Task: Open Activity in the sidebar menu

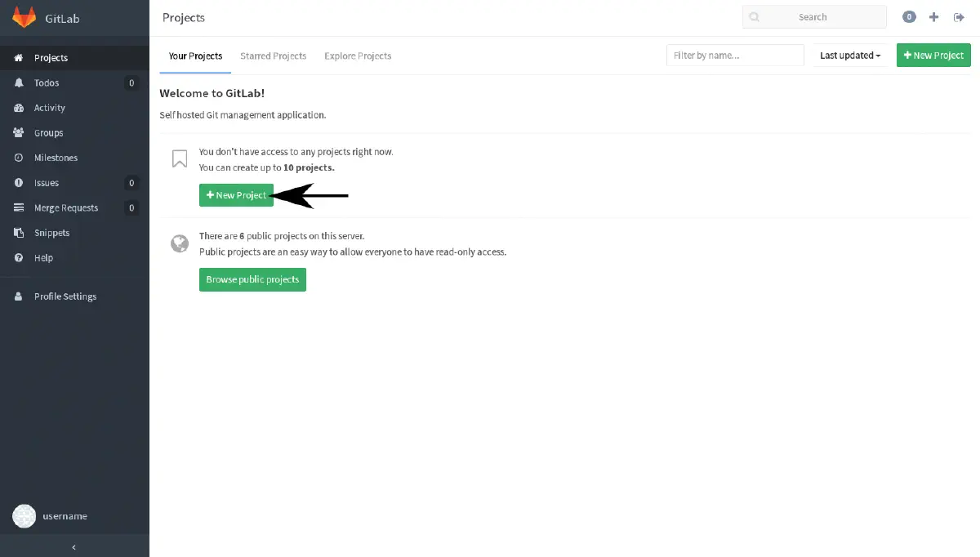Action: [74, 108]
